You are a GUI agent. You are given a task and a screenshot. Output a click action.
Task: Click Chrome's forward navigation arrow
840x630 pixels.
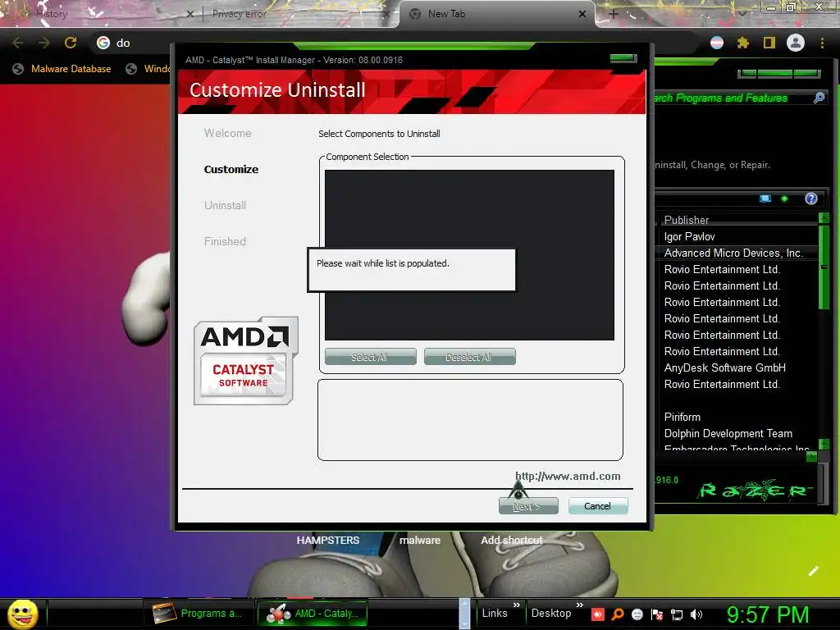coord(44,43)
